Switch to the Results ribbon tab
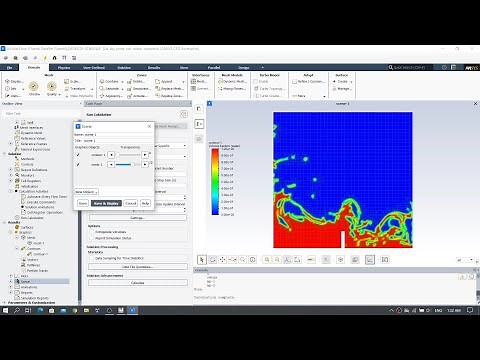 (154, 67)
